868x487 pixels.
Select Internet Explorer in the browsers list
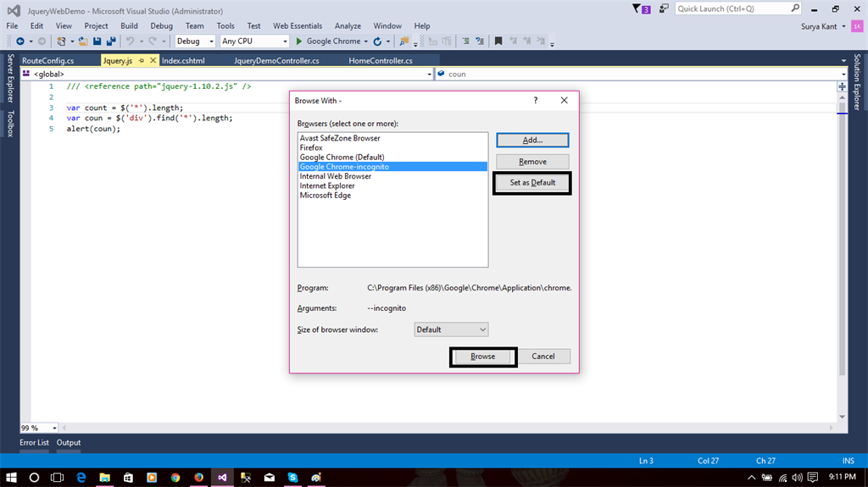327,186
